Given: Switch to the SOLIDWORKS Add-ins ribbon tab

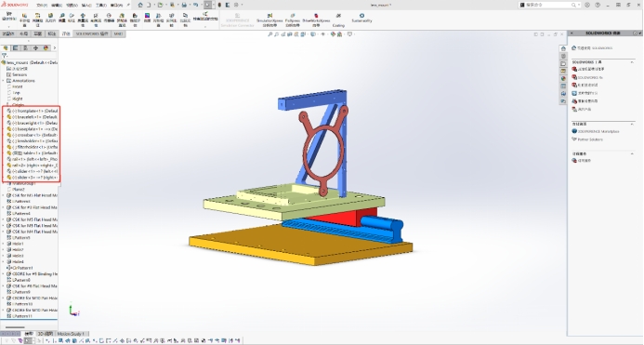Looking at the screenshot, I should pyautogui.click(x=92, y=33).
